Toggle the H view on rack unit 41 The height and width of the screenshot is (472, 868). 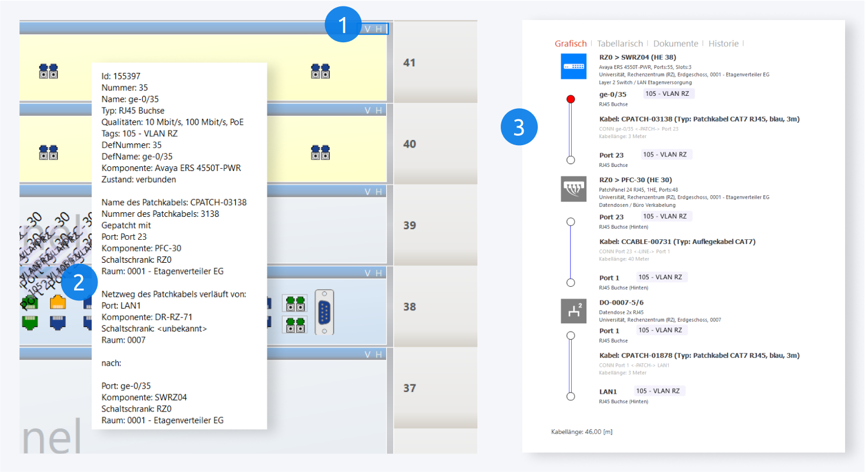(379, 29)
